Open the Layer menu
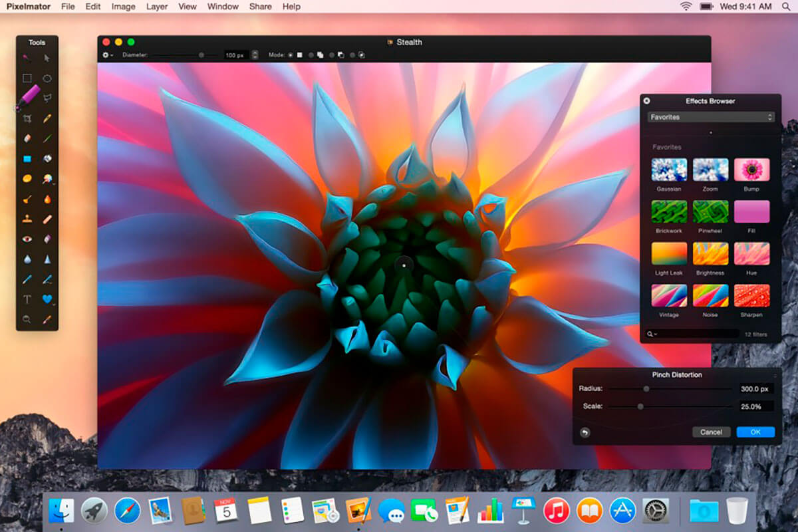Screen dimensions: 798x532 (157, 7)
